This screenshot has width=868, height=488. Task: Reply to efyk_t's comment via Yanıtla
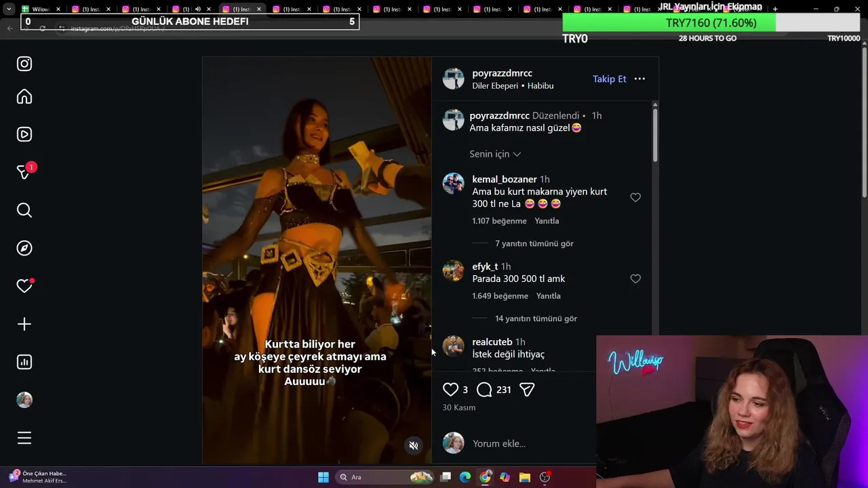click(549, 296)
